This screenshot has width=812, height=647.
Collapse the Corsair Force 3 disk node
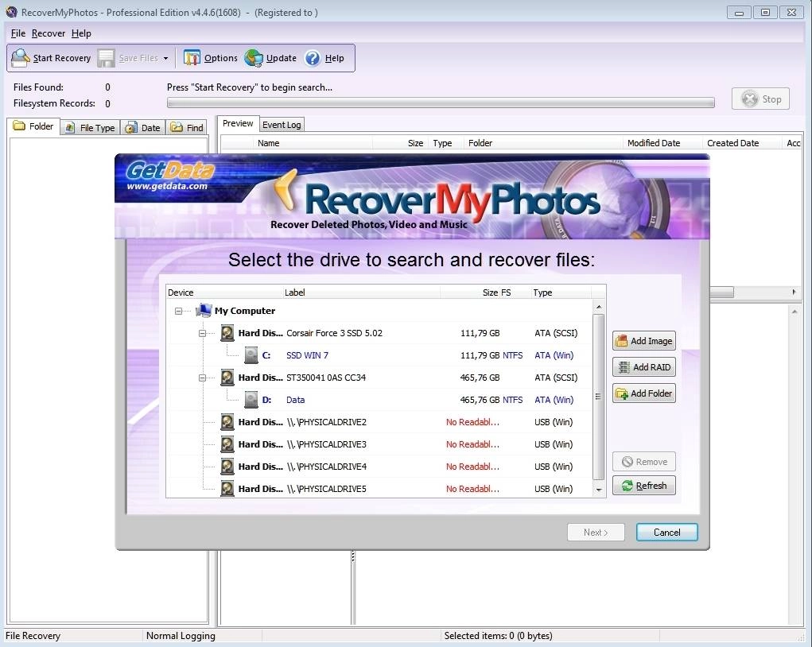(203, 333)
